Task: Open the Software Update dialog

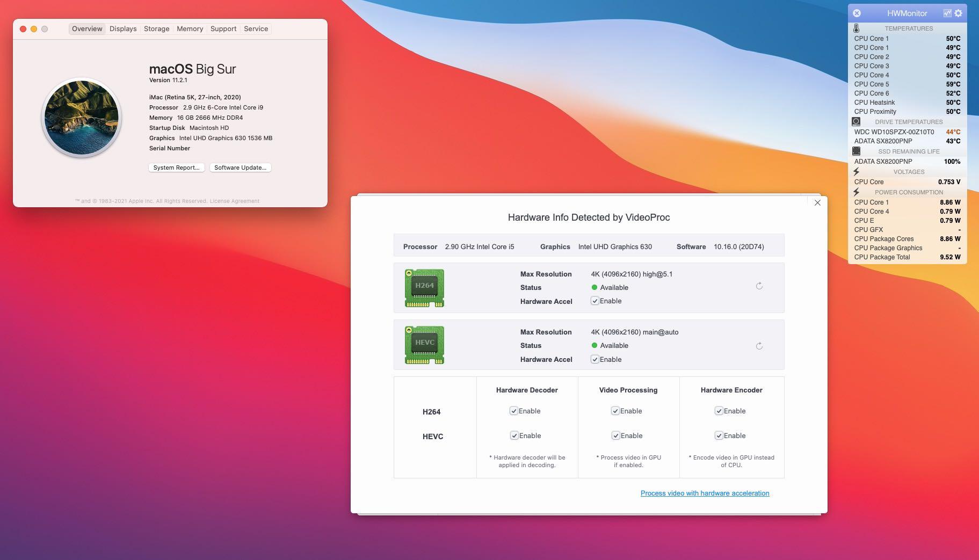Action: [x=240, y=168]
